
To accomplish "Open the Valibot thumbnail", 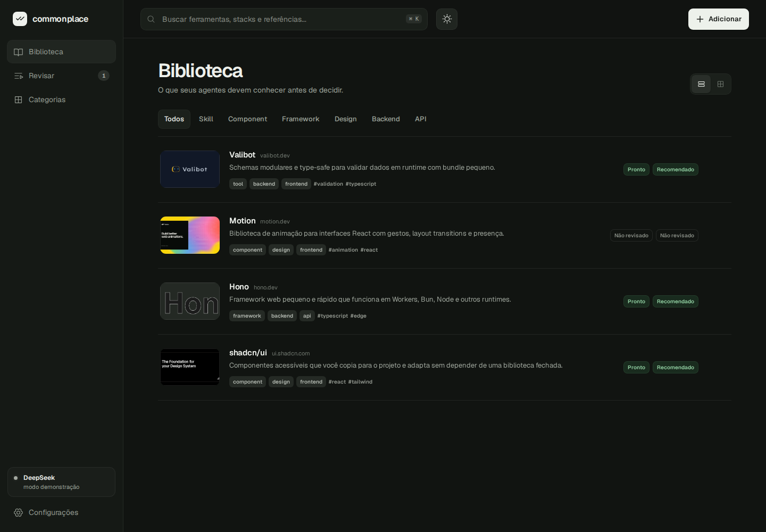I will 190,169.
